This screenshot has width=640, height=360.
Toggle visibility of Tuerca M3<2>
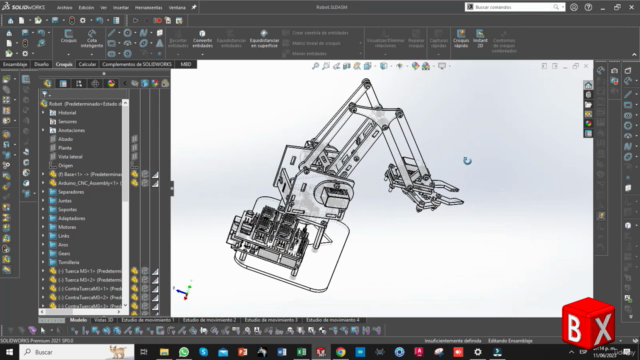(134, 280)
